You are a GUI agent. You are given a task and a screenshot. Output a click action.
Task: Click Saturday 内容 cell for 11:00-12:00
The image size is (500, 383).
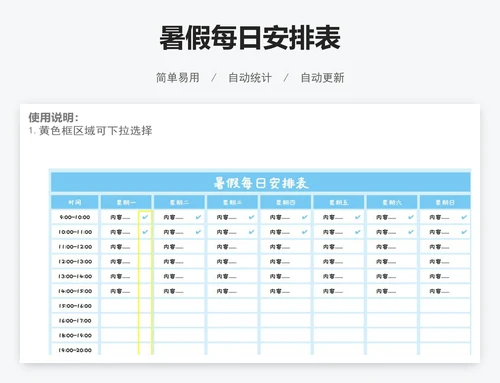point(386,247)
